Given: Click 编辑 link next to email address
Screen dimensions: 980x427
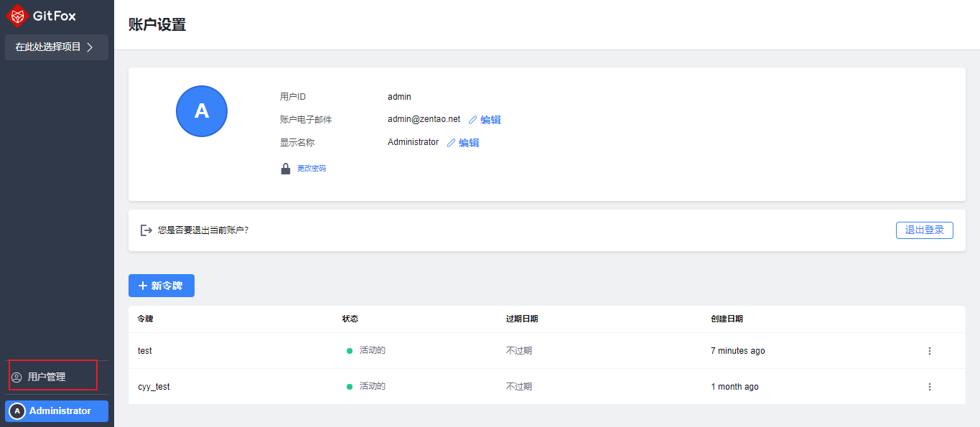Looking at the screenshot, I should click(490, 120).
